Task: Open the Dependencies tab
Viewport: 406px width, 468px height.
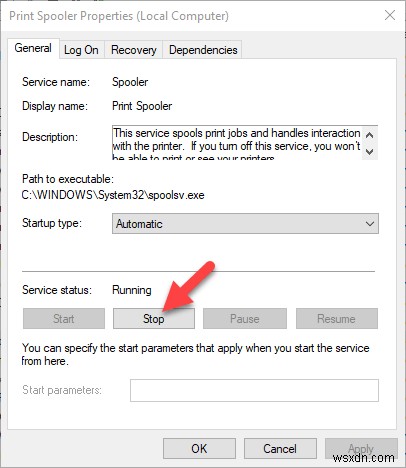Action: (x=203, y=50)
